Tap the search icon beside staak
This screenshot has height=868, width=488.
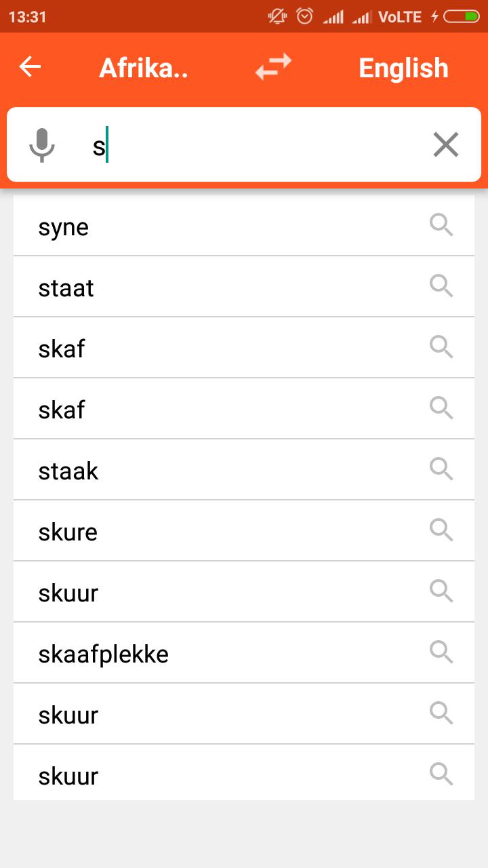click(x=441, y=469)
